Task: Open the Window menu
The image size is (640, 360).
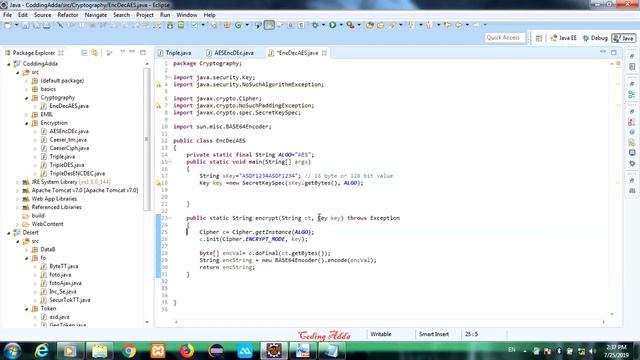Action: pyautogui.click(x=187, y=15)
